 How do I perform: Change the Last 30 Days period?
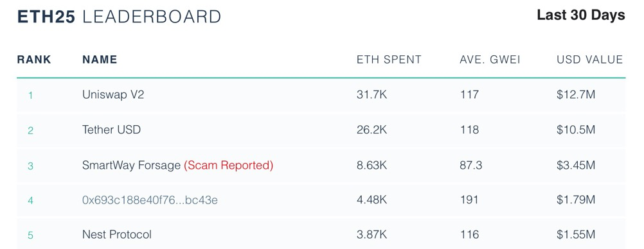click(581, 15)
